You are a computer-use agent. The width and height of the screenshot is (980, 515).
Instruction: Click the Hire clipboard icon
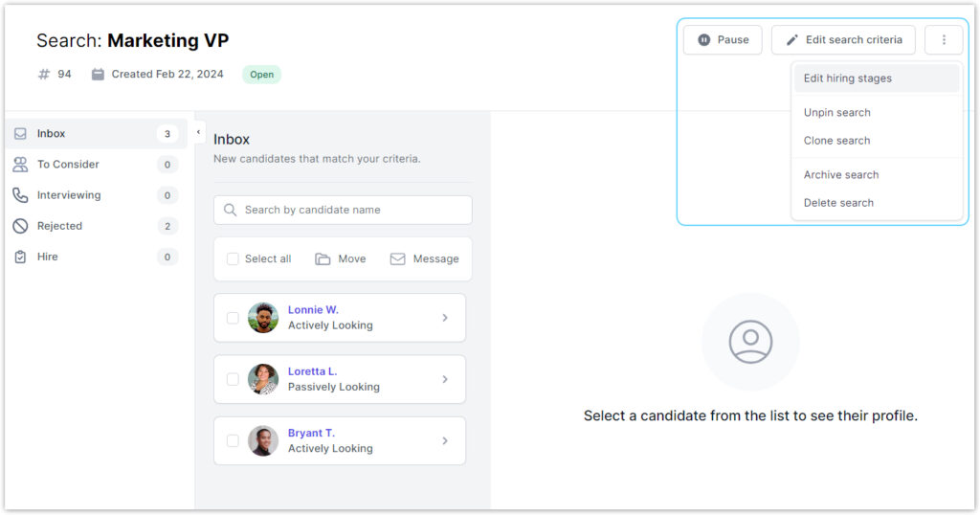coord(20,257)
